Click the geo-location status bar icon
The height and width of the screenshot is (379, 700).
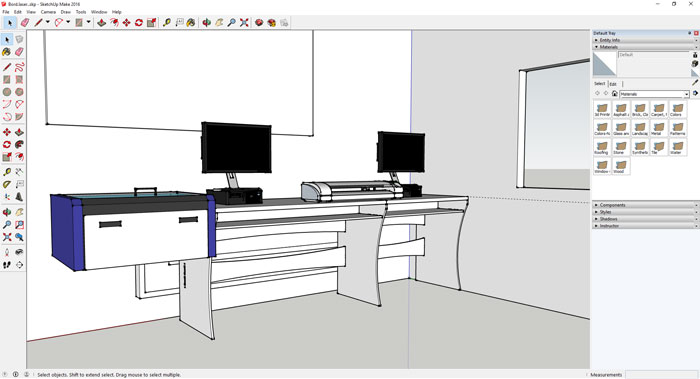pos(5,375)
